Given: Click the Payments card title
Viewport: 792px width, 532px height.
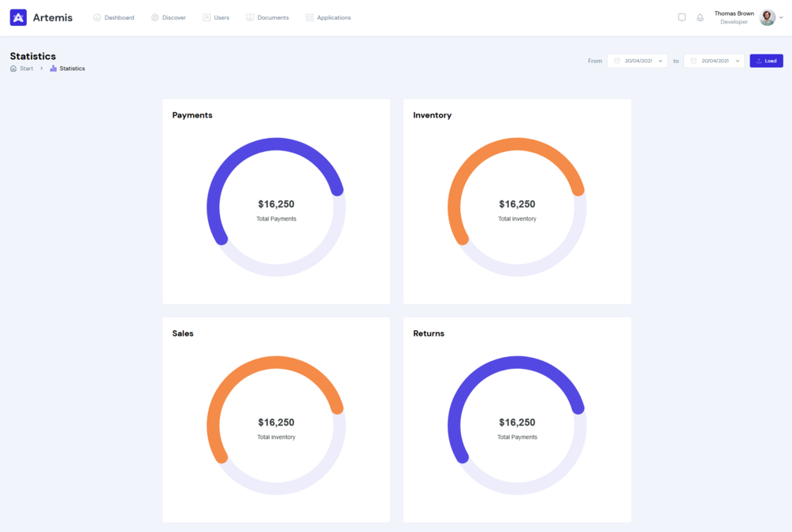Looking at the screenshot, I should click(x=192, y=115).
